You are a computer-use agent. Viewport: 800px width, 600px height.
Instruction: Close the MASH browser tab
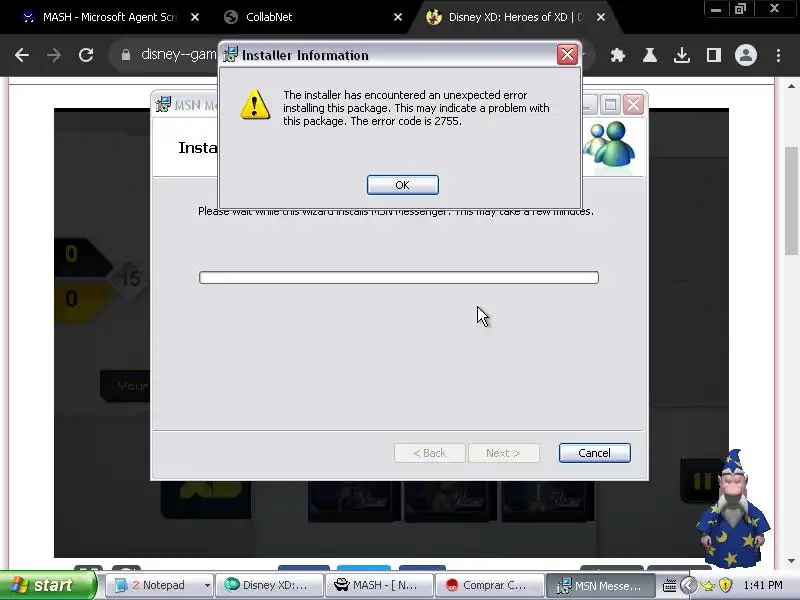pos(195,17)
